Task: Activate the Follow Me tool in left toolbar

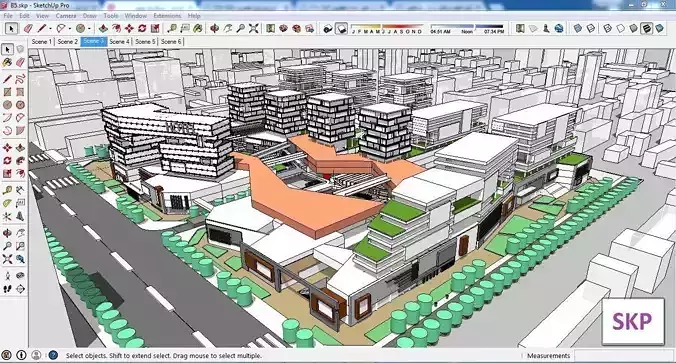Action: point(20,160)
